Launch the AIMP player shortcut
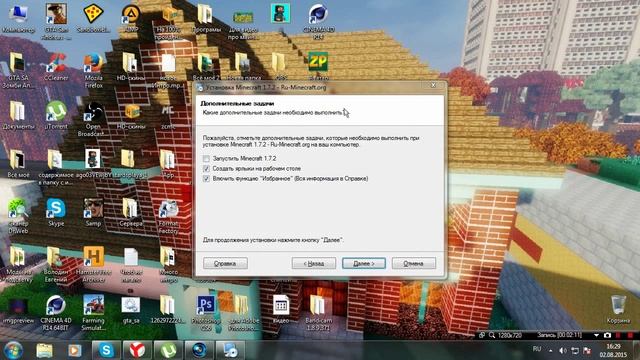This screenshot has height=360, width=640. coord(131,18)
